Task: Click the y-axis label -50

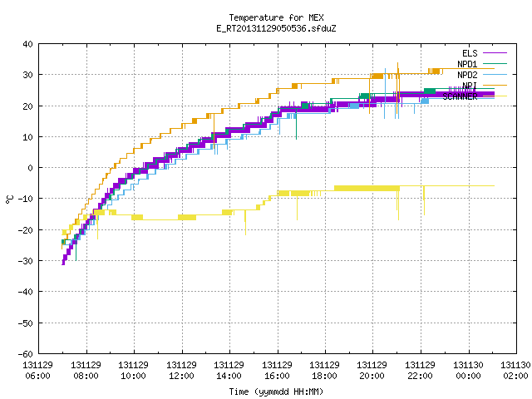Action: (26, 323)
